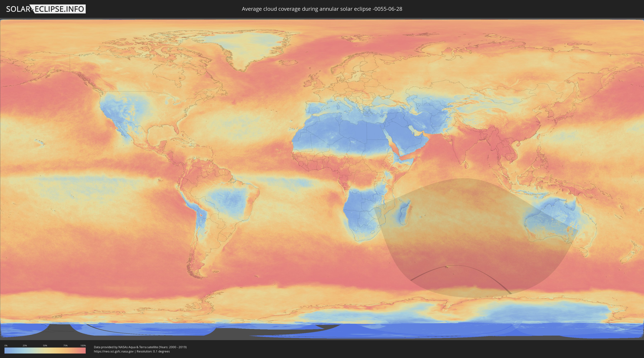Click the Resolution: 0.1 degrees text
Image resolution: width=644 pixels, height=358 pixels.
(x=153, y=352)
